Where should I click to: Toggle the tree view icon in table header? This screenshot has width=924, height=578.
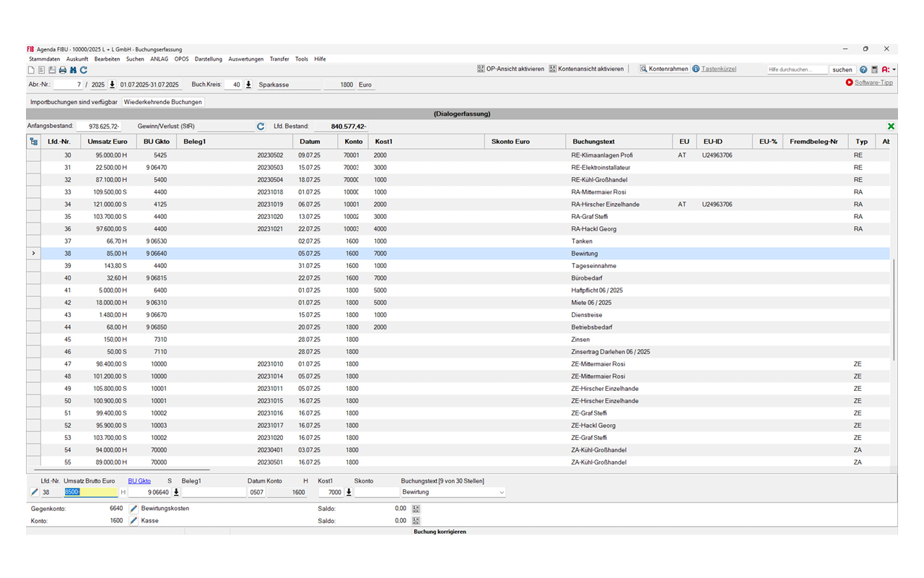[x=33, y=142]
